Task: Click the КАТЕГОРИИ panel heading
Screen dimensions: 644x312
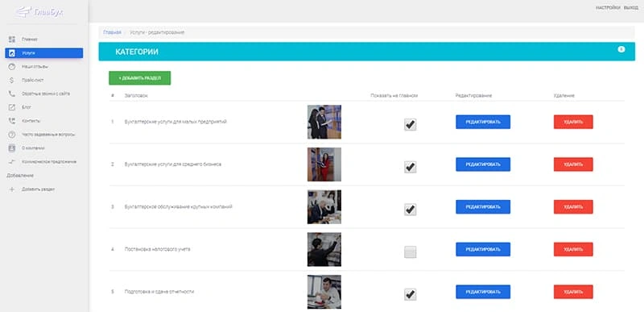Action: [137, 52]
